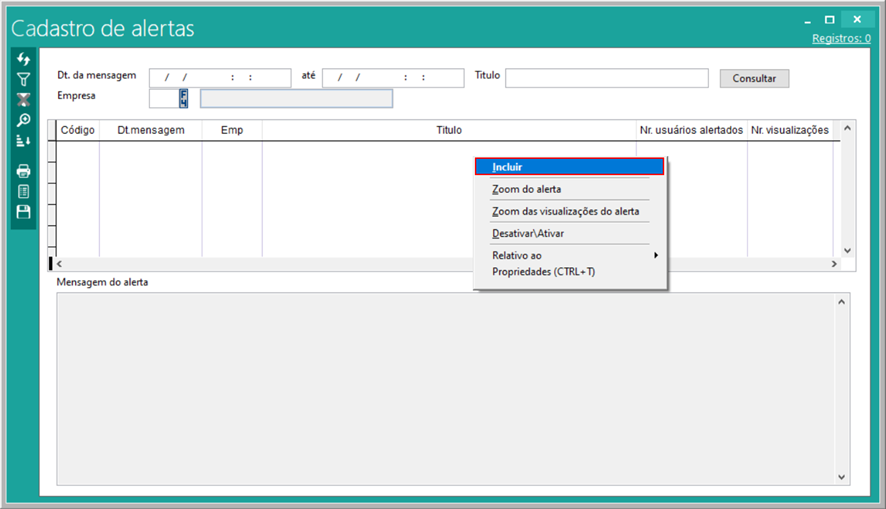
Task: Click the refresh arrows icon in sidebar
Action: coord(24,60)
